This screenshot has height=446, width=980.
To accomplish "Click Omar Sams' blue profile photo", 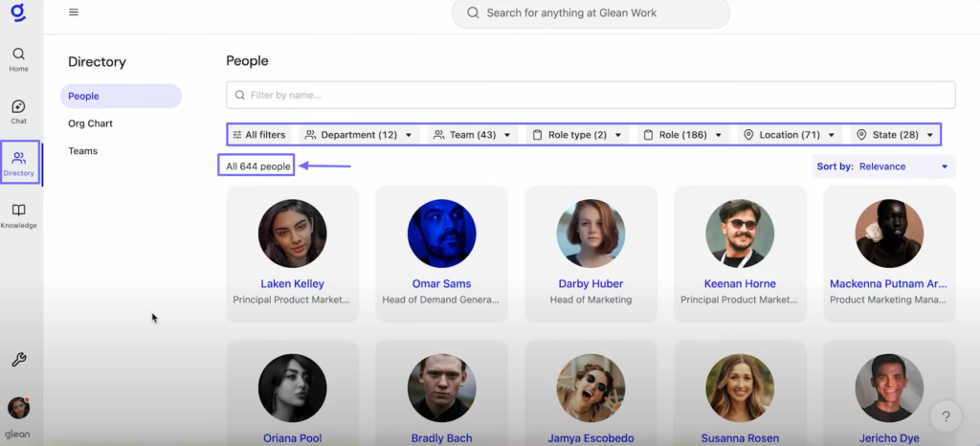I will click(441, 234).
